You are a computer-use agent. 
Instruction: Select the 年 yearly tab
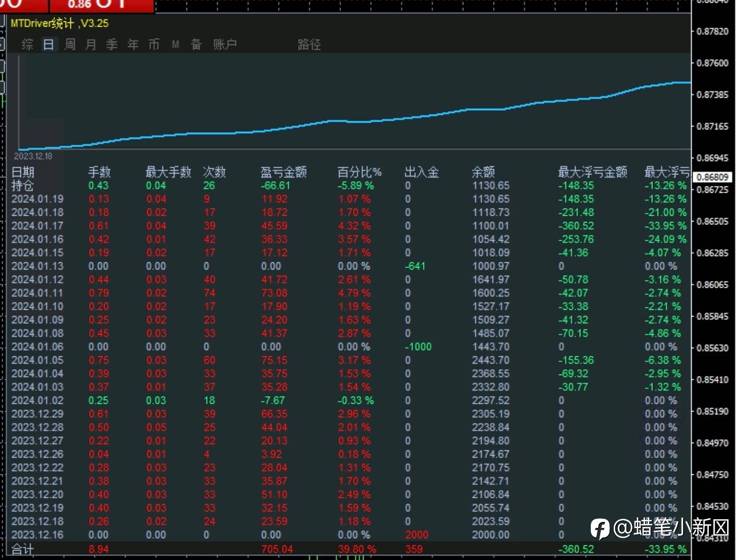133,44
